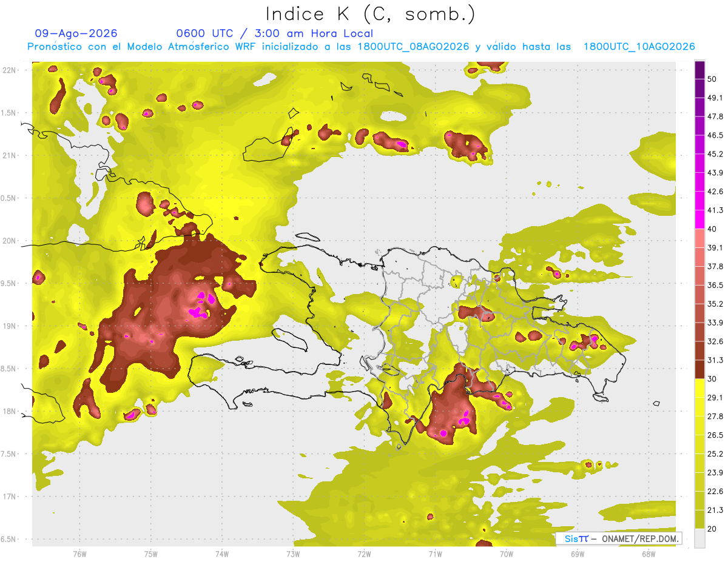Click the colorbar value '23.9'
This screenshot has width=728, height=562.
[x=715, y=473]
